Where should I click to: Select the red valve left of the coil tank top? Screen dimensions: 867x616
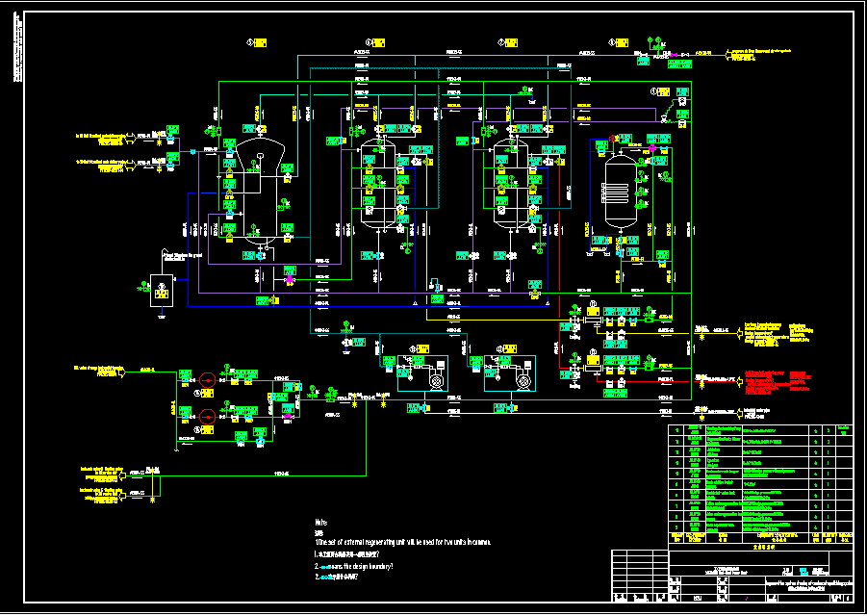coord(612,139)
